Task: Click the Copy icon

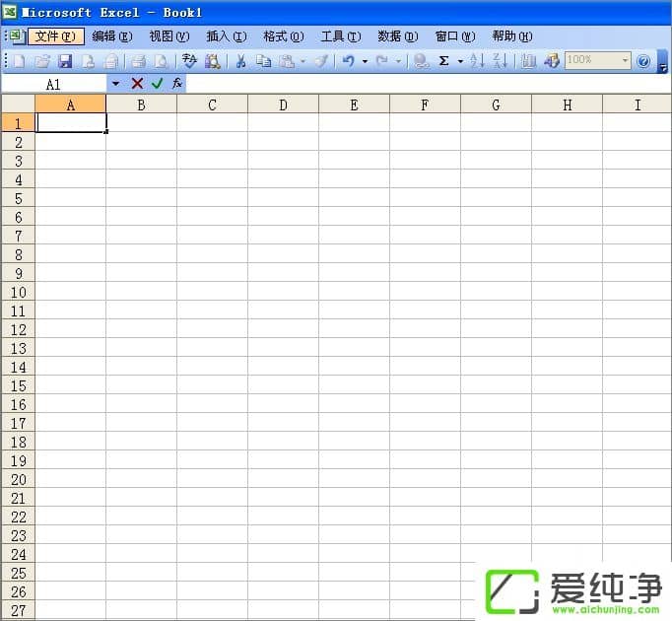Action: (x=263, y=61)
